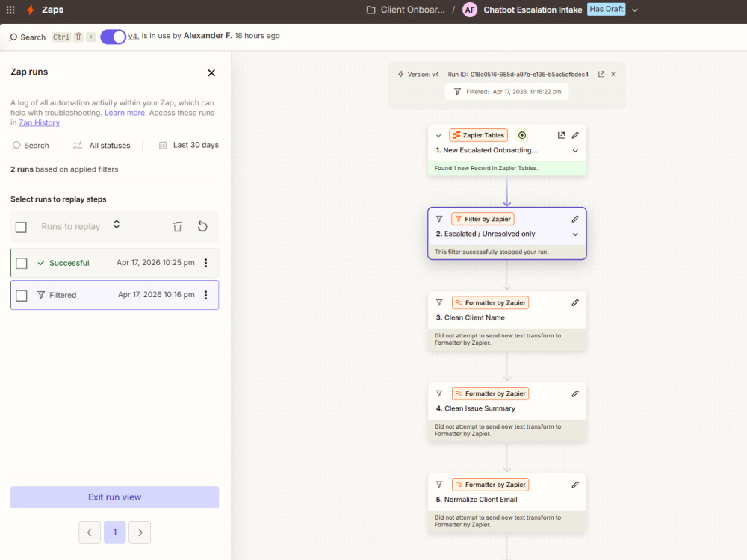
Task: Click the Exit run view button
Action: click(x=115, y=497)
